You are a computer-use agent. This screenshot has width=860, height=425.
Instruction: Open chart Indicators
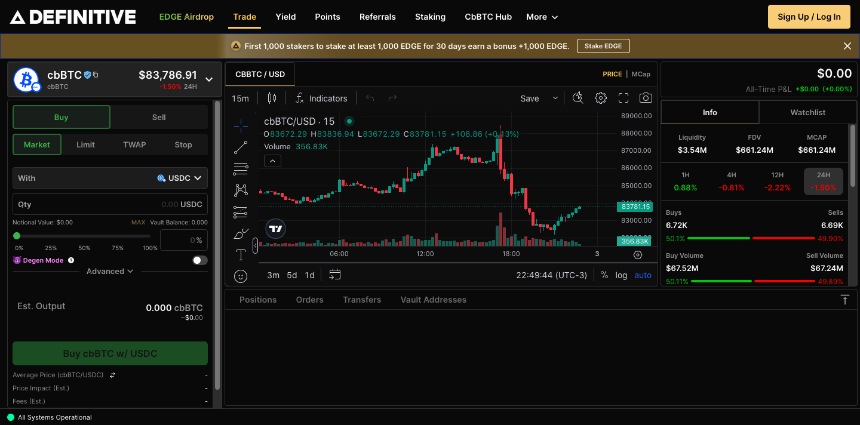pos(321,98)
